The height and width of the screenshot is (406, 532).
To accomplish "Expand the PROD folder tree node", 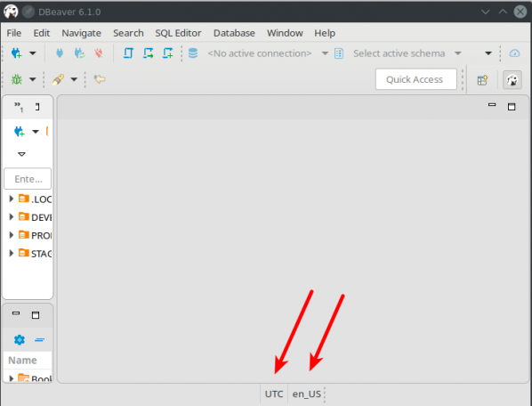I will click(12, 235).
